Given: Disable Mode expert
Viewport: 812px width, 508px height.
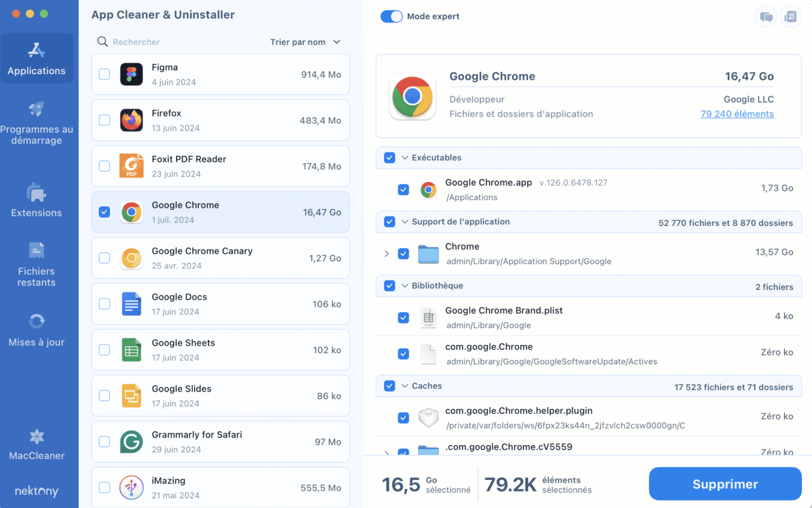Looking at the screenshot, I should coord(391,16).
